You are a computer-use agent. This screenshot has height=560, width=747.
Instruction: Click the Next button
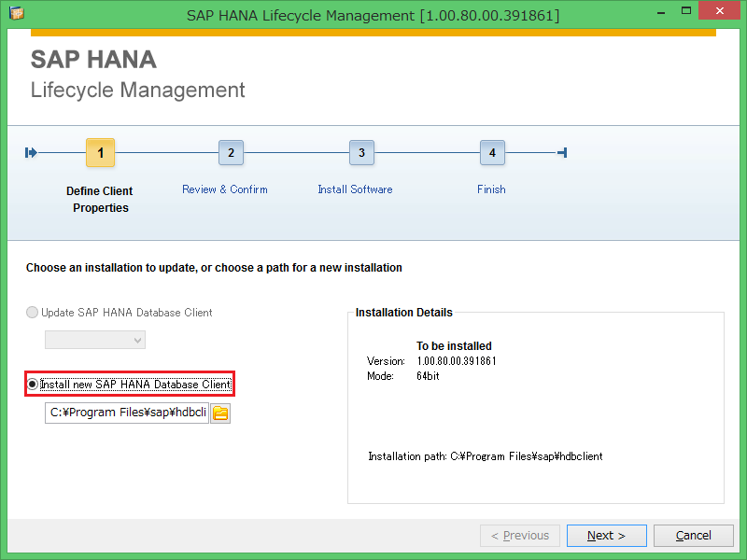pyautogui.click(x=606, y=536)
